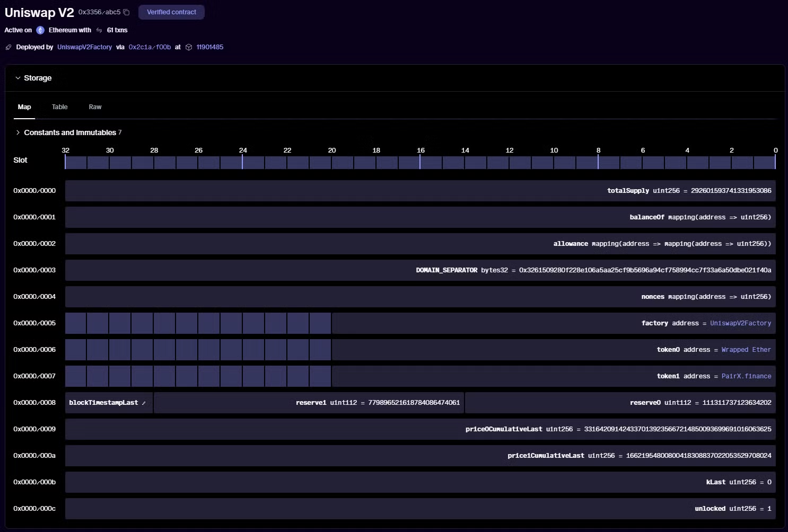Screen dimensions: 788x532
Task: Select the totalSupply storage row
Action: click(421, 191)
